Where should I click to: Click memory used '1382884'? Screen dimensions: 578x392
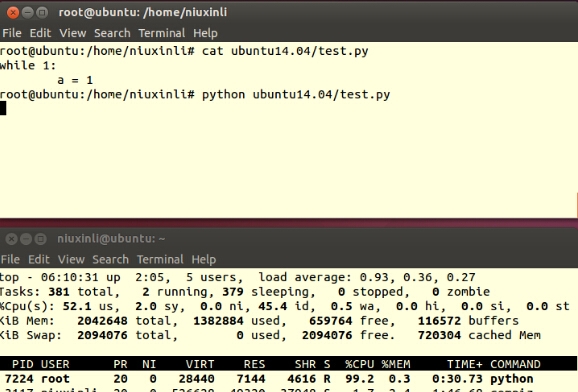pos(218,321)
